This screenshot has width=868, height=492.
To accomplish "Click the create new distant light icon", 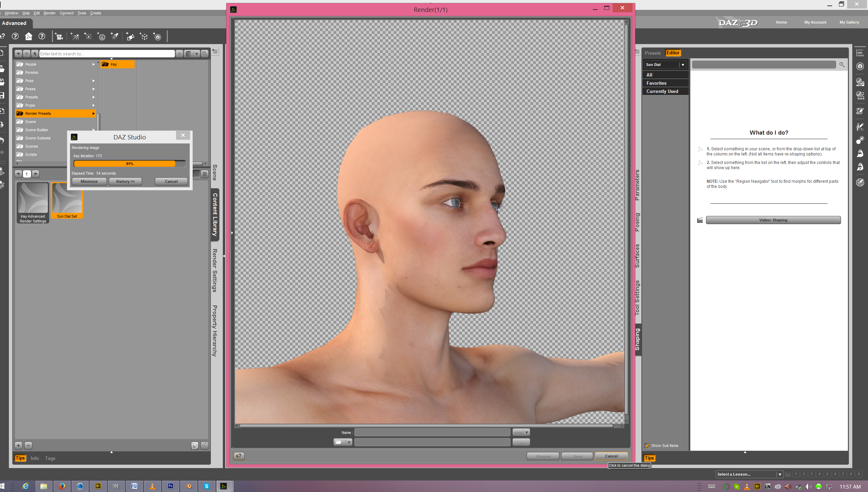I will tap(74, 37).
